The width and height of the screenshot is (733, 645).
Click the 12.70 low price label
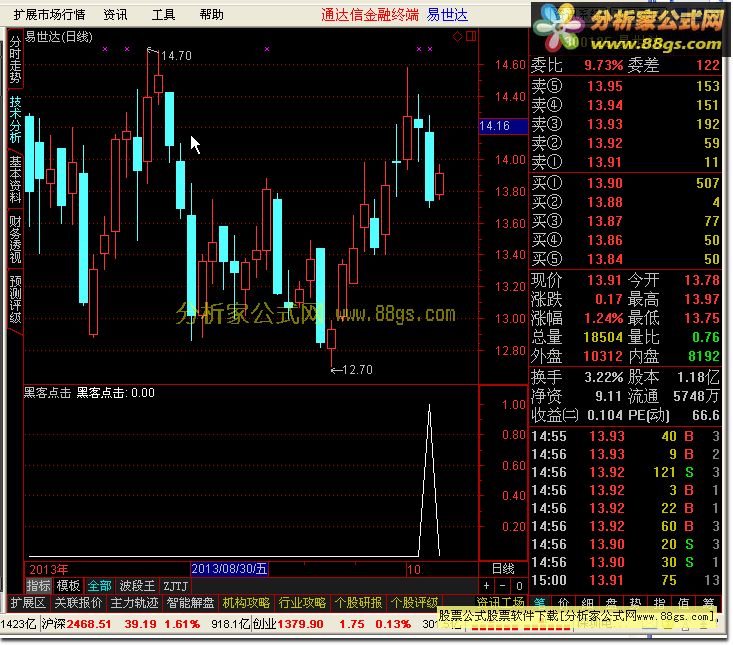(x=357, y=370)
